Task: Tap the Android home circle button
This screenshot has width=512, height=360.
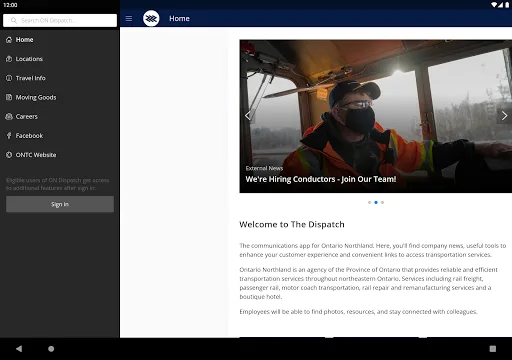Action: (x=51, y=349)
